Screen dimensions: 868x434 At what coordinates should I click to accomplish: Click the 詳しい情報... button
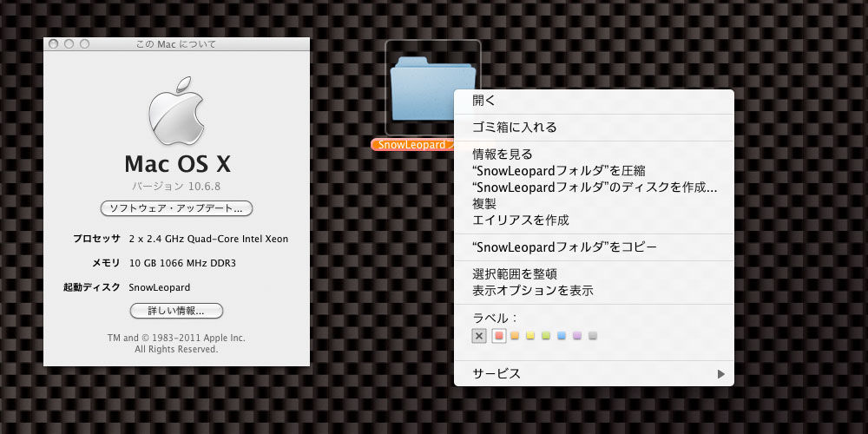(x=176, y=311)
